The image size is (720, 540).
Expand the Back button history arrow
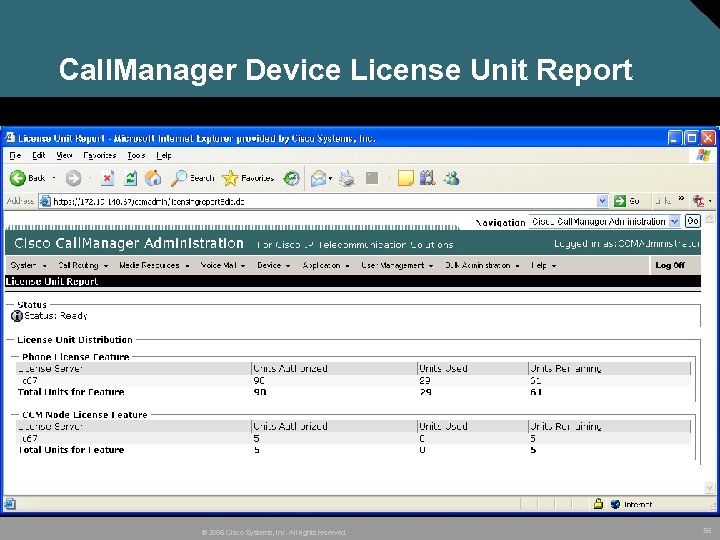coord(54,178)
